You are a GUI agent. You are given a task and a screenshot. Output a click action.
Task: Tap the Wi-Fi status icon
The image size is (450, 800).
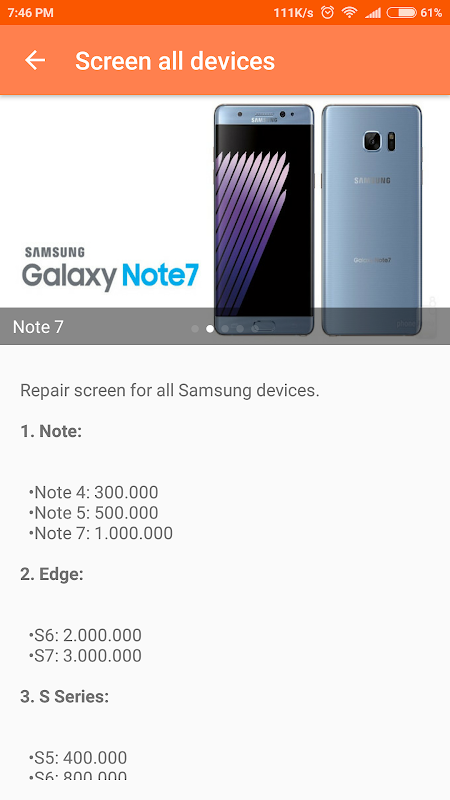(x=349, y=12)
